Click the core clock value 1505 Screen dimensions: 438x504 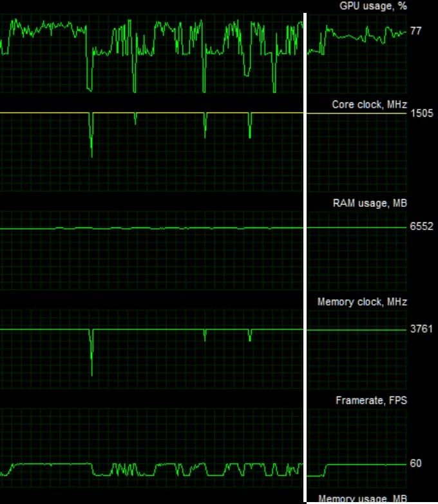(422, 113)
